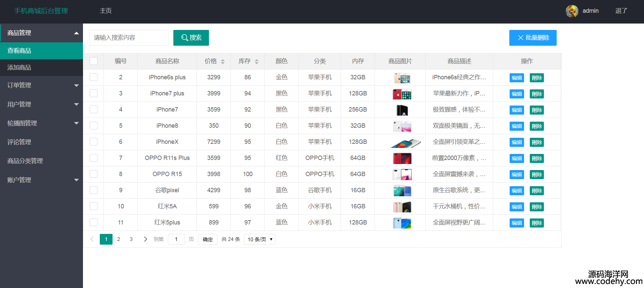This screenshot has height=288, width=644.
Task: Check the 红米5plus row checkbox
Action: (94, 222)
